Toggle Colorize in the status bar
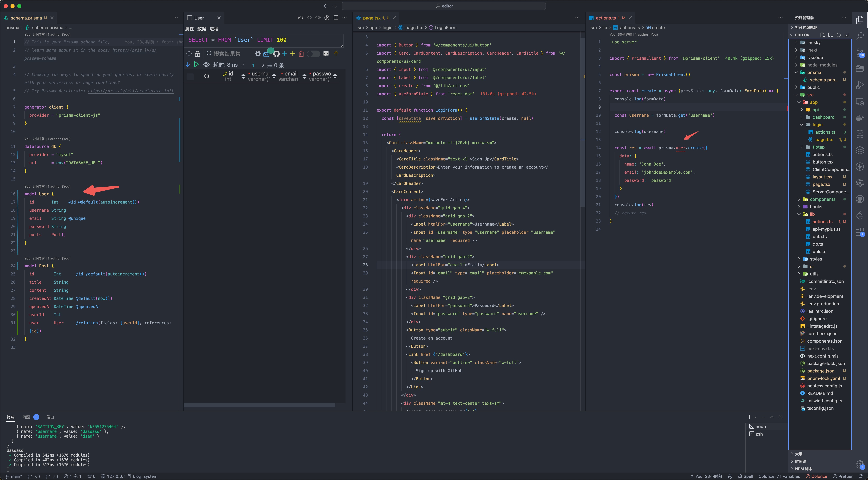This screenshot has width=868, height=480. 816,476
